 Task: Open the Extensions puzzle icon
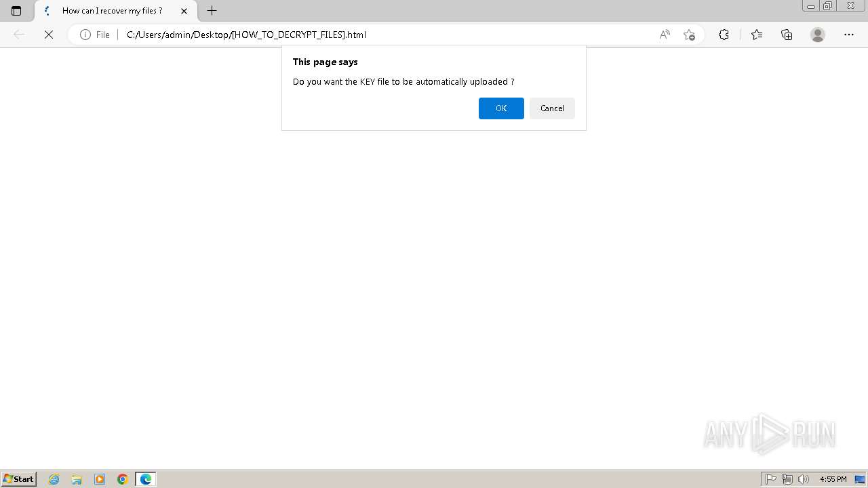tap(724, 35)
